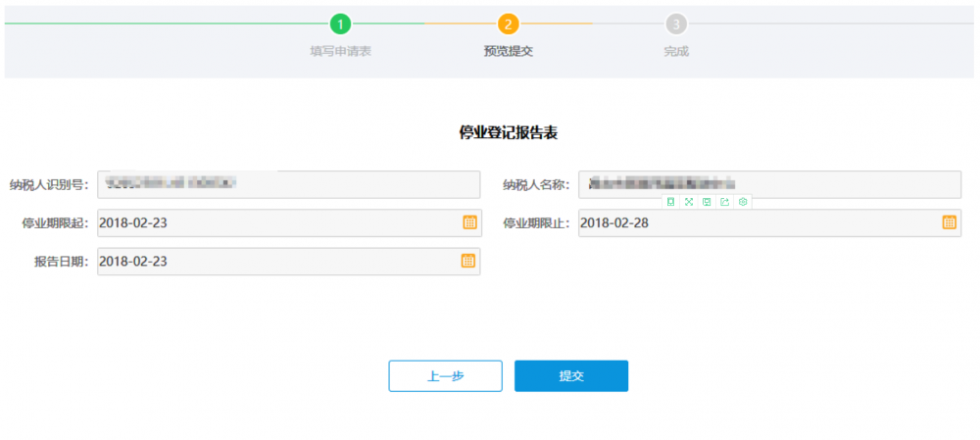980x440 pixels.
Task: Click the settings gear in floating toolbar
Action: (743, 202)
